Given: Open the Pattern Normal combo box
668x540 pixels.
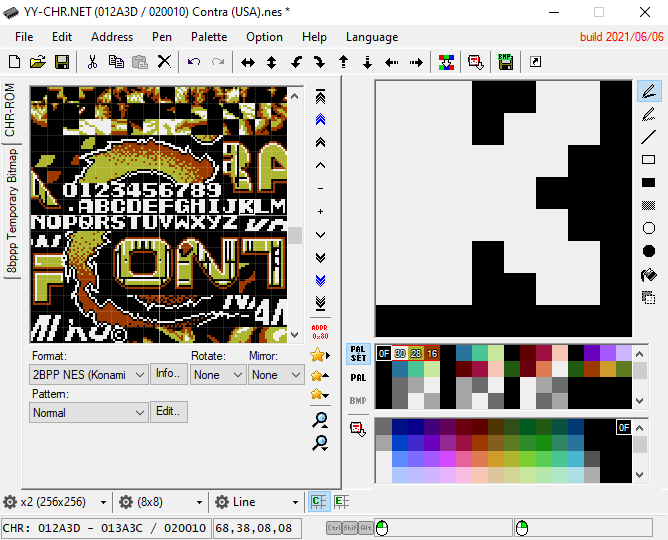Looking at the screenshot, I should pos(89,413).
